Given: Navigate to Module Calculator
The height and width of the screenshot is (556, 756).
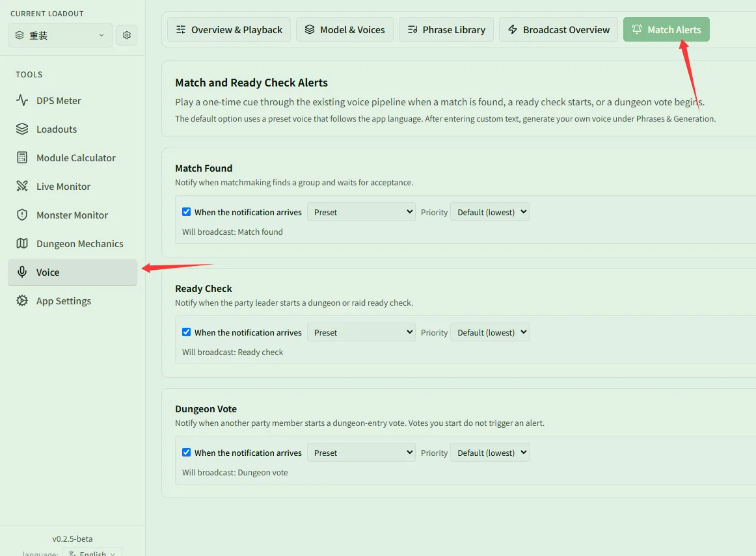Looking at the screenshot, I should click(x=72, y=157).
